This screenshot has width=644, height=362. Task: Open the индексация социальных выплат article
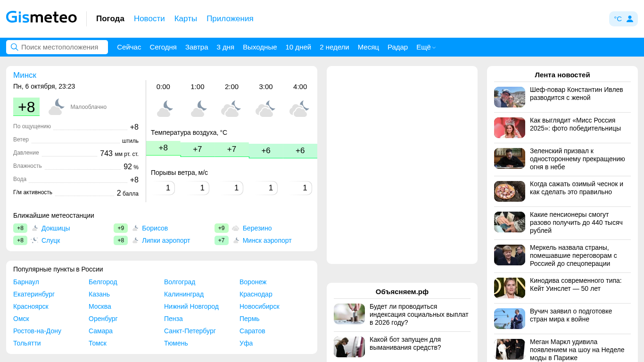(419, 314)
